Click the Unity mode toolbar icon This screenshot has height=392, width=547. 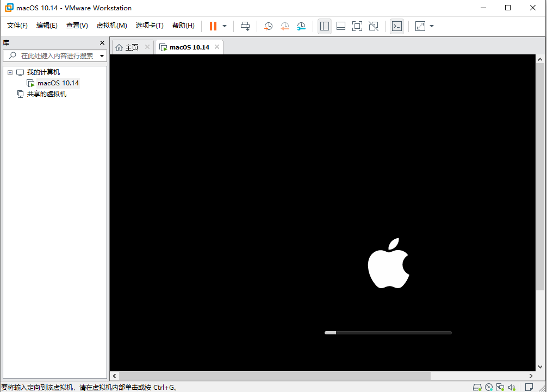(x=374, y=26)
